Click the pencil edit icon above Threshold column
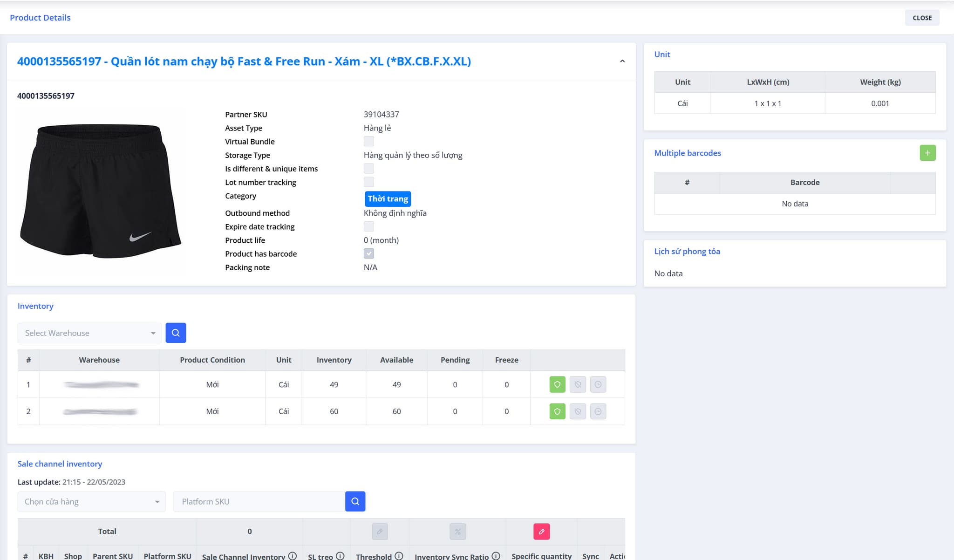Screen dimensions: 954x560 [x=379, y=531]
